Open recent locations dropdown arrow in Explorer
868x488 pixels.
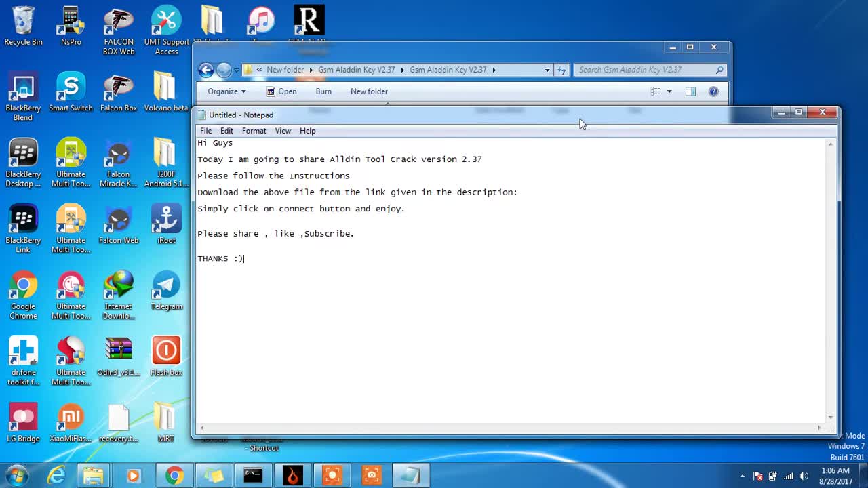coord(237,70)
